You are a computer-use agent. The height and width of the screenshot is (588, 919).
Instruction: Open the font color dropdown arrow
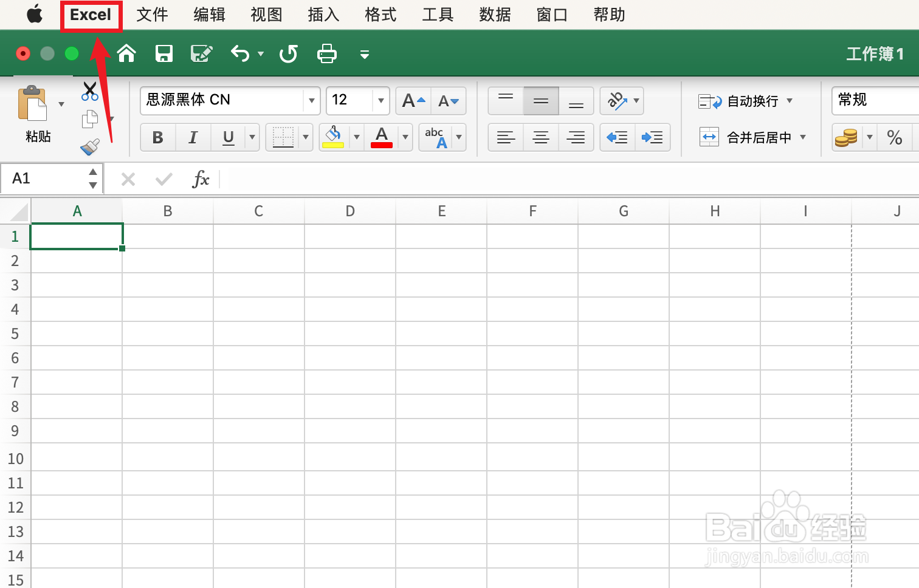[405, 137]
